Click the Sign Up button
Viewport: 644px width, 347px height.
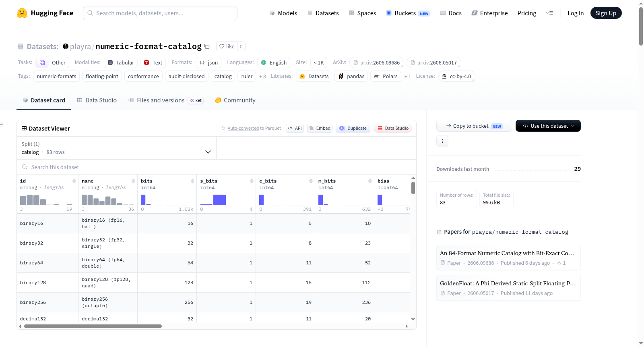[606, 13]
